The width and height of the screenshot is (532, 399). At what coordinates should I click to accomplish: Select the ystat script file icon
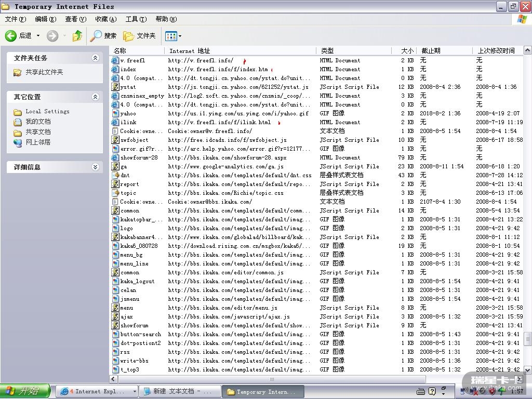click(x=115, y=87)
